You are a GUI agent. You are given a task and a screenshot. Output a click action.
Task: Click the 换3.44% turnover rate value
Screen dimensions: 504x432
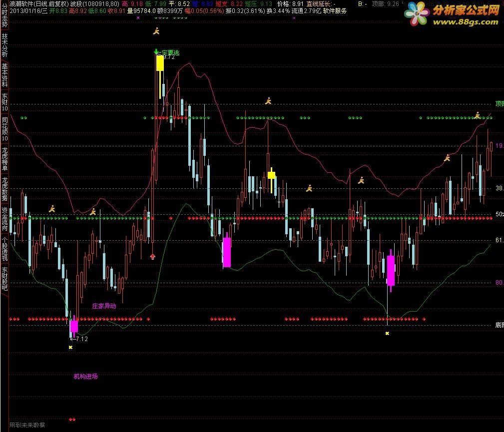point(278,11)
